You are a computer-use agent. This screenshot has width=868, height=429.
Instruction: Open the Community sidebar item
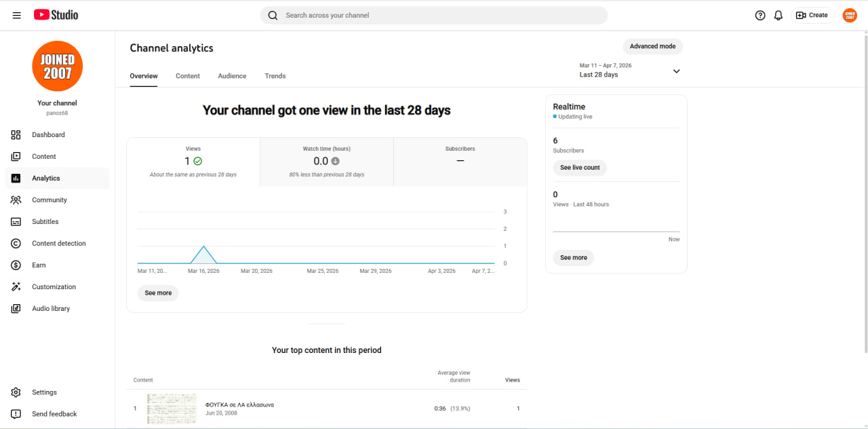click(57, 200)
